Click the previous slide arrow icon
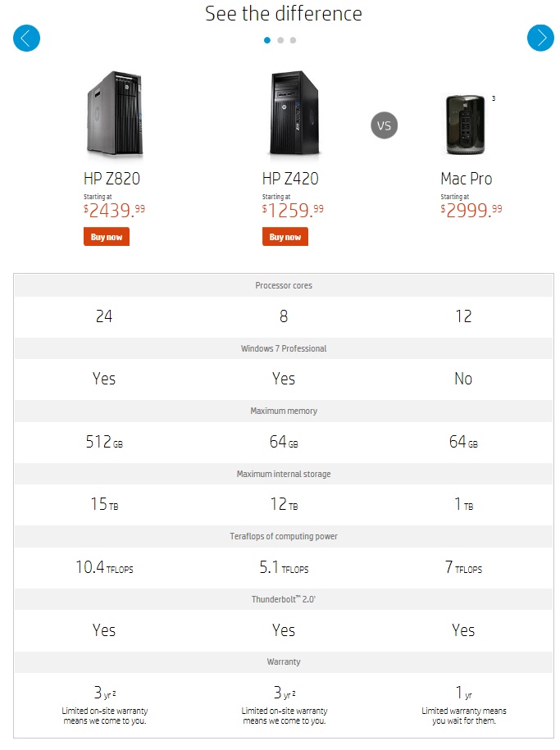This screenshot has height=750, width=560. [26, 38]
